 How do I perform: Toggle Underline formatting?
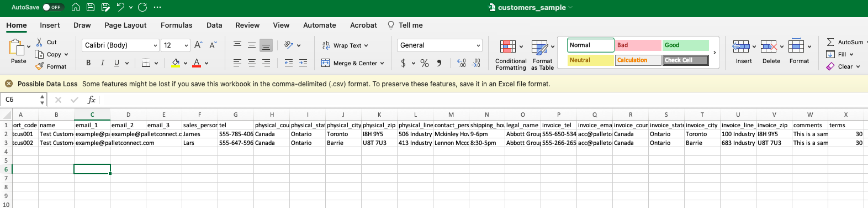coord(117,63)
